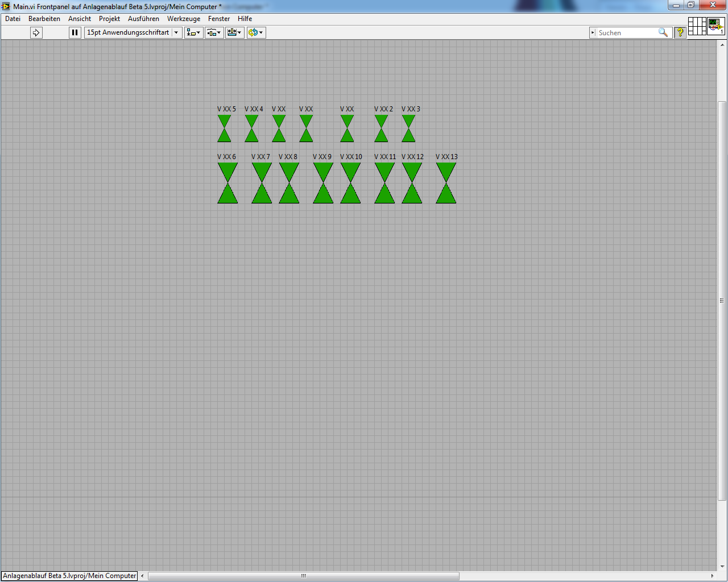
Task: Toggle valve V XX 3
Action: coord(409,128)
